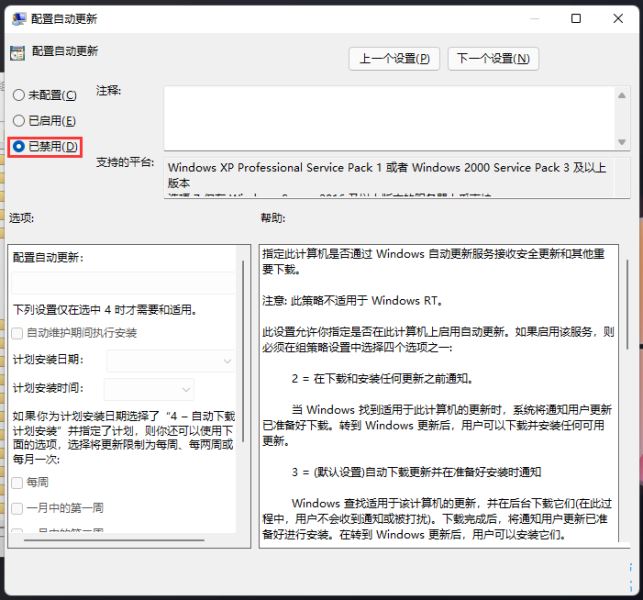This screenshot has height=600, width=643.
Task: Go to 下一个设置(N)
Action: (x=493, y=59)
